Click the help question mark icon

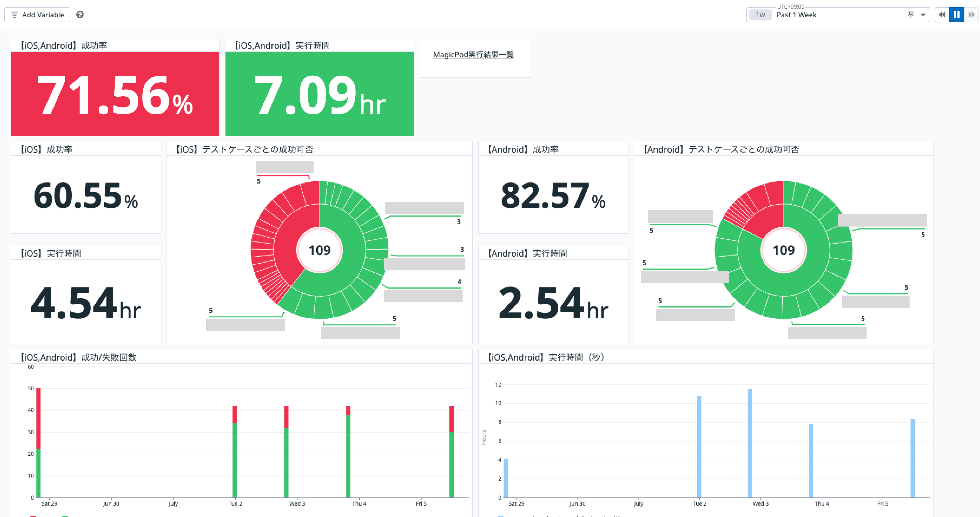point(80,14)
